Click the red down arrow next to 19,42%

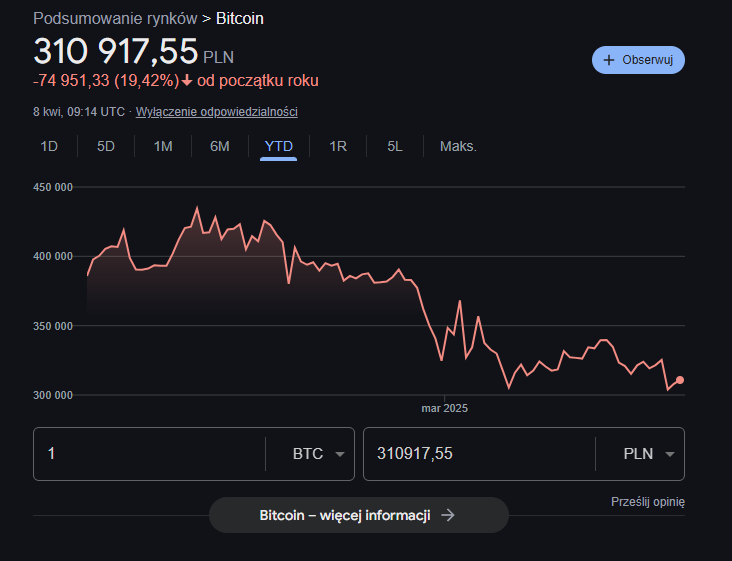(187, 81)
